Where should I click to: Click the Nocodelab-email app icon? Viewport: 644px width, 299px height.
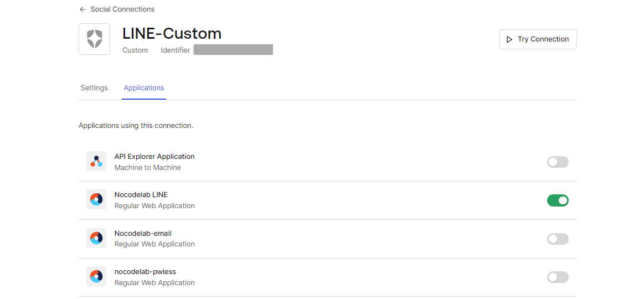[96, 238]
